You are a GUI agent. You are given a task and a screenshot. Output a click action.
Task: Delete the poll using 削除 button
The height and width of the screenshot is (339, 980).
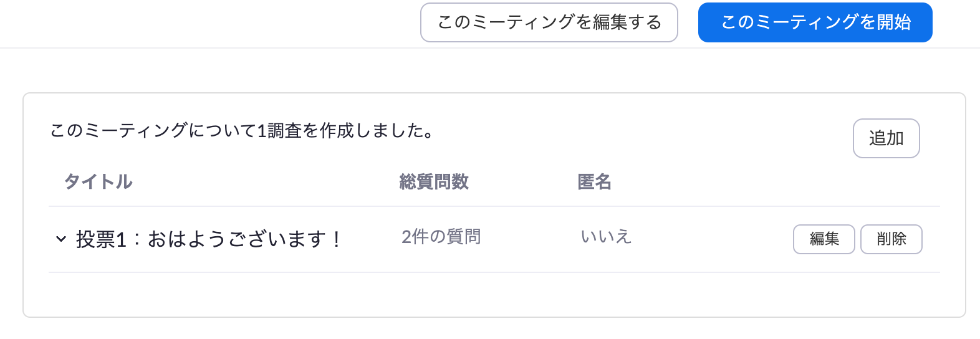click(x=891, y=239)
